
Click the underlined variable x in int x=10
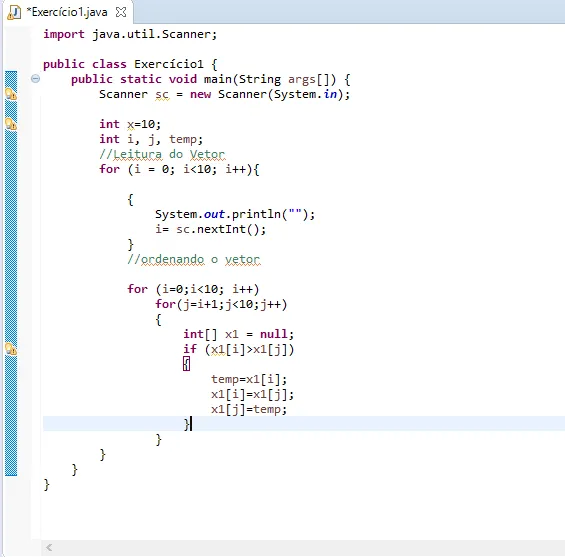point(130,125)
